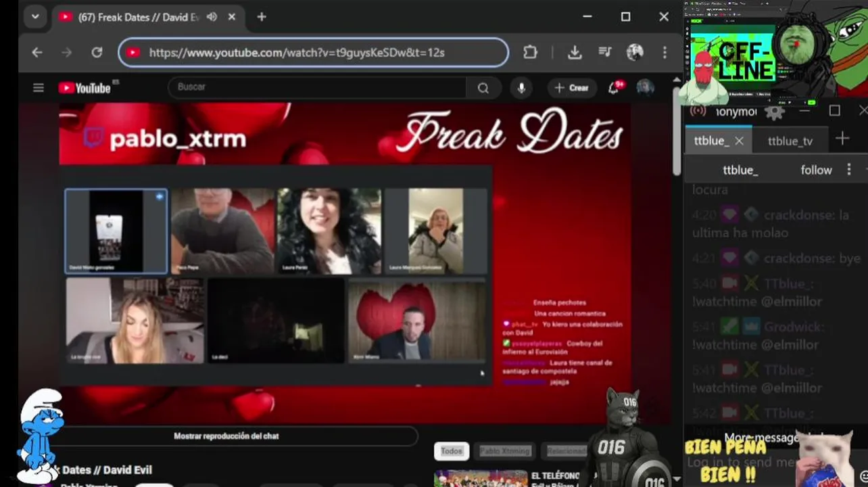The height and width of the screenshot is (487, 868).
Task: Start voice search with microphone icon
Action: tap(521, 88)
